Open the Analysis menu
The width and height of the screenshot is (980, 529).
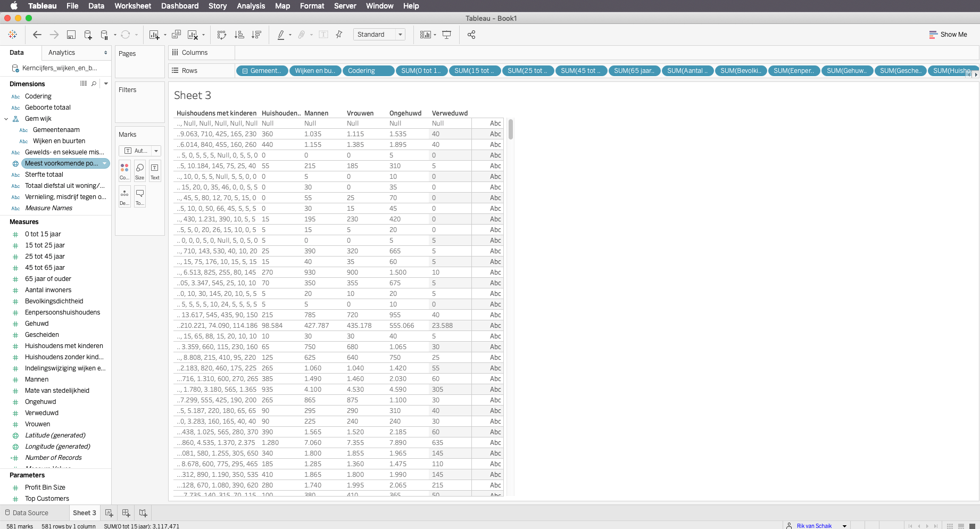[x=251, y=6]
